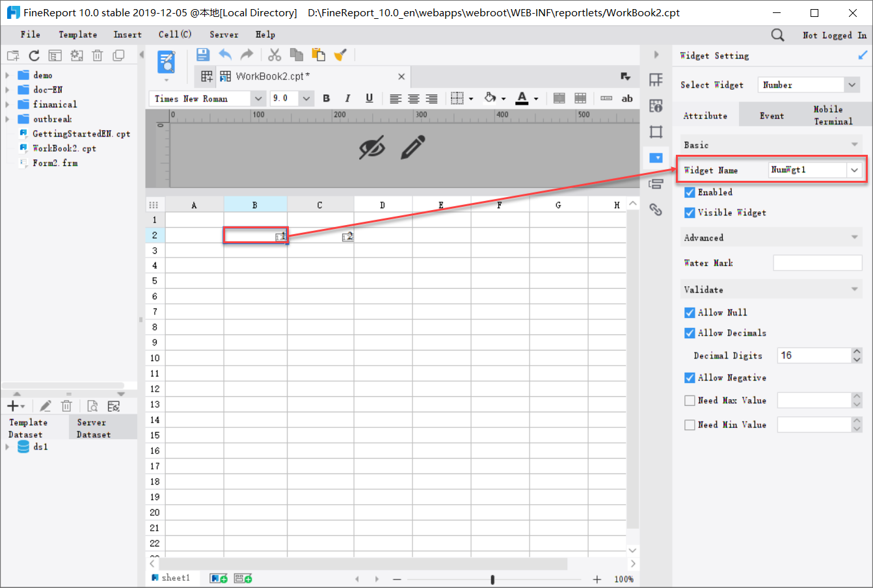Image resolution: width=873 pixels, height=588 pixels.
Task: Click the Water Mark input field
Action: [x=817, y=263]
